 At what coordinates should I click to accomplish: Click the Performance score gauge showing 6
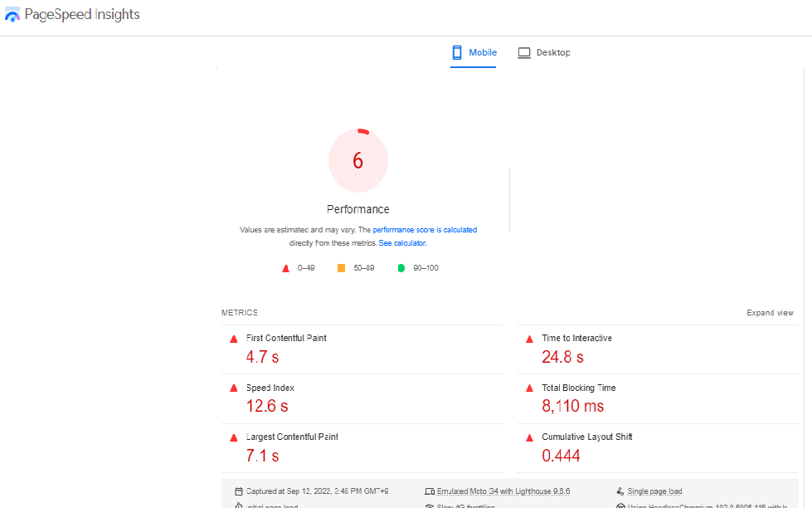357,159
